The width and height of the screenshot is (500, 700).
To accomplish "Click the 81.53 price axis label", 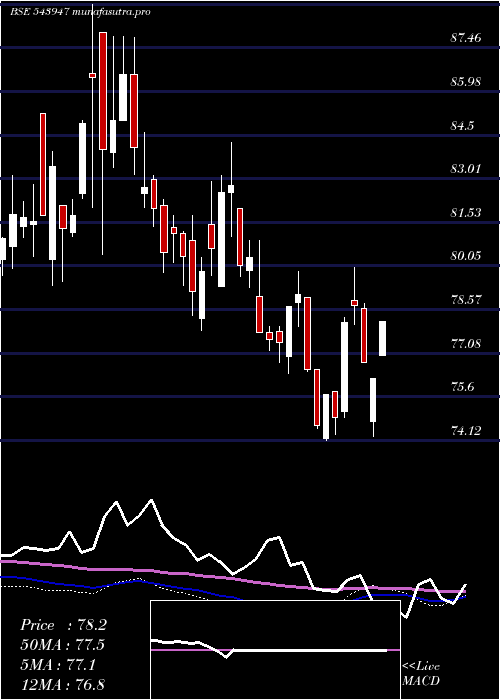I will tap(466, 212).
